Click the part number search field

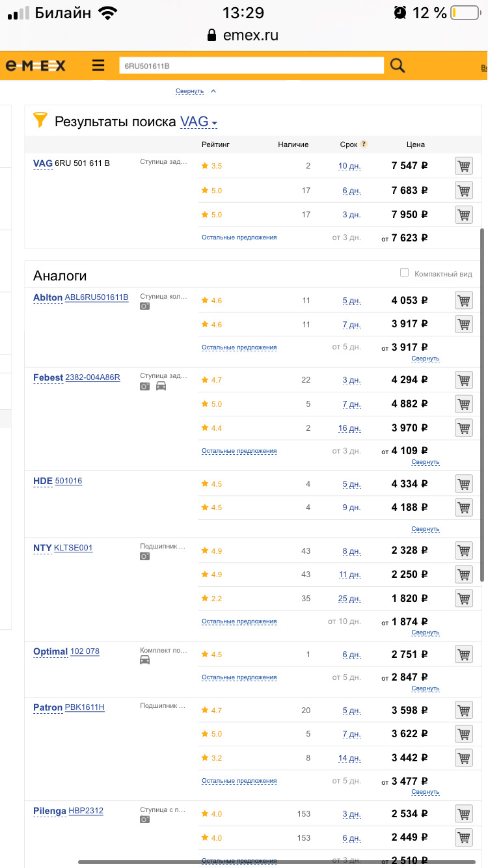coord(251,66)
